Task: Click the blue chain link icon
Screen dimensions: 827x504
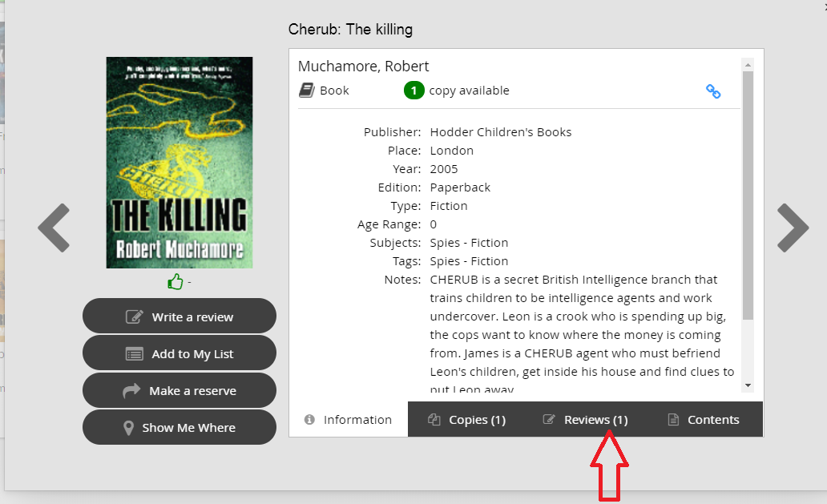Action: pos(712,91)
